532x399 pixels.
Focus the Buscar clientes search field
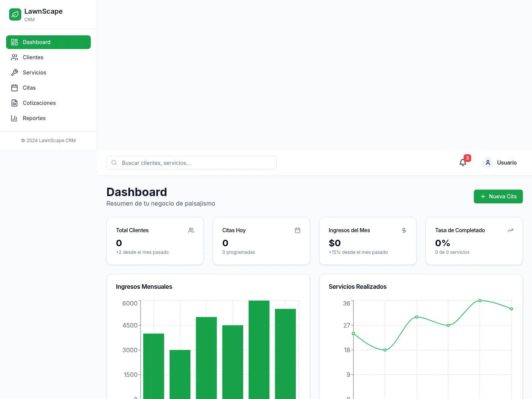[192, 163]
